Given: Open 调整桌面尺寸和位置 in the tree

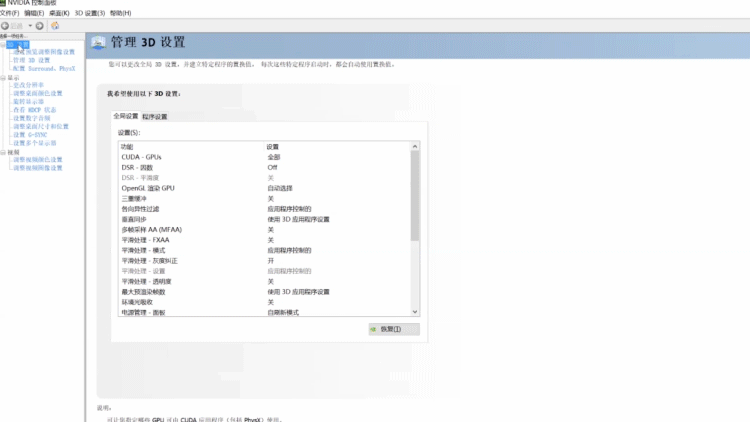Looking at the screenshot, I should coord(41,126).
